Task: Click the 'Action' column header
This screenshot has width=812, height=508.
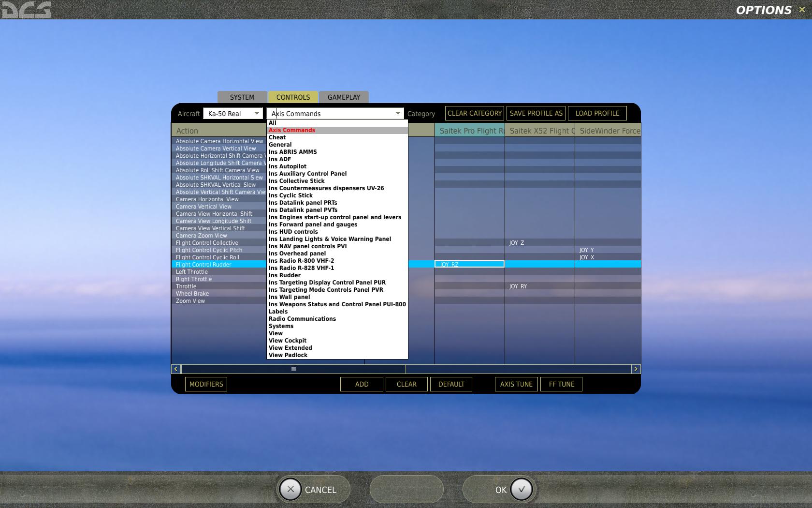Action: tap(219, 131)
